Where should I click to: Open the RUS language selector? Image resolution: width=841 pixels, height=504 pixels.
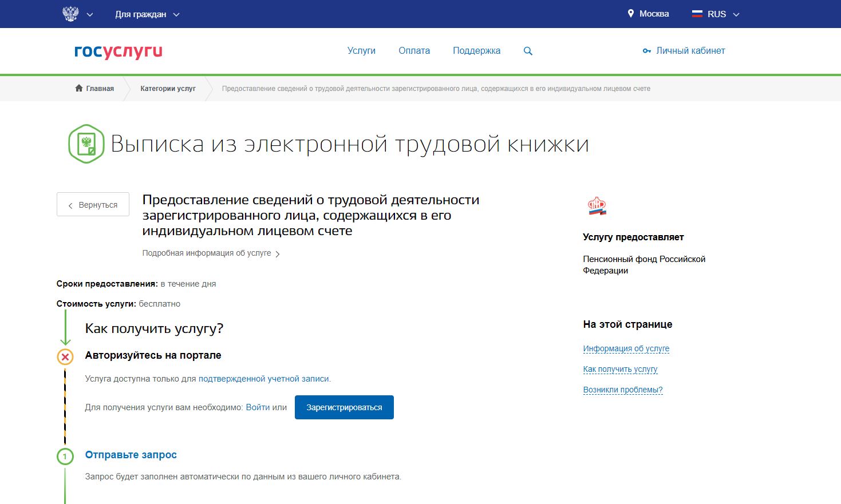tap(716, 14)
